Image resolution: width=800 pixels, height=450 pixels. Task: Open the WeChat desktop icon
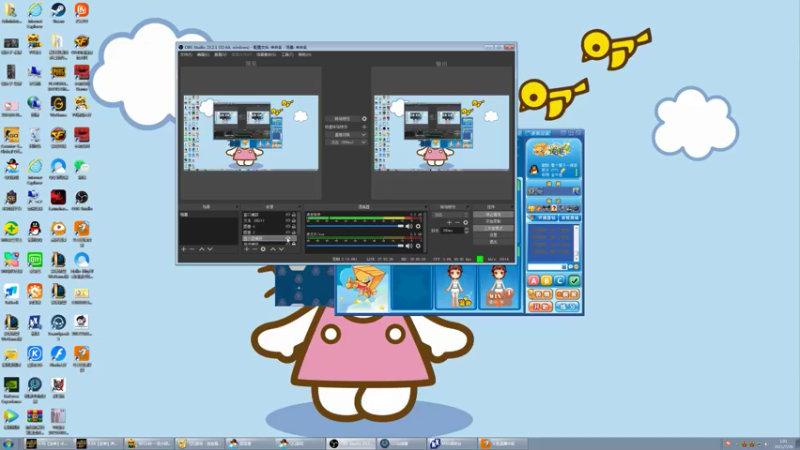(82, 169)
